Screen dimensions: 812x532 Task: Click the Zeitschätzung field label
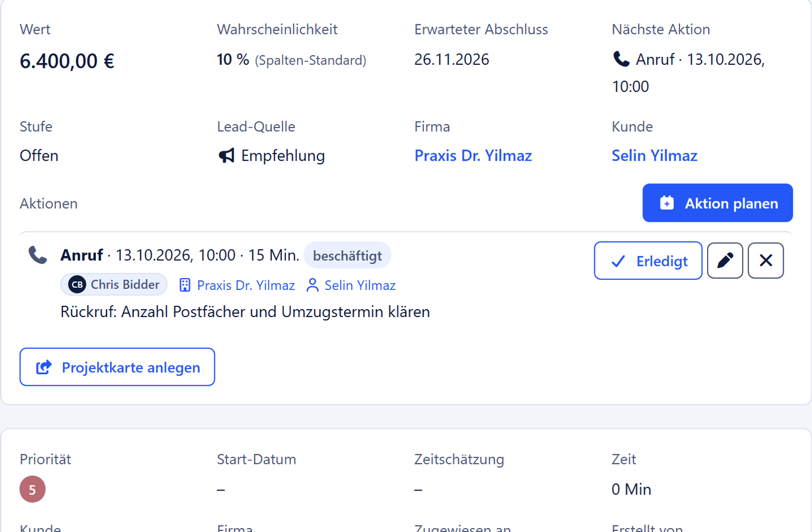(459, 459)
